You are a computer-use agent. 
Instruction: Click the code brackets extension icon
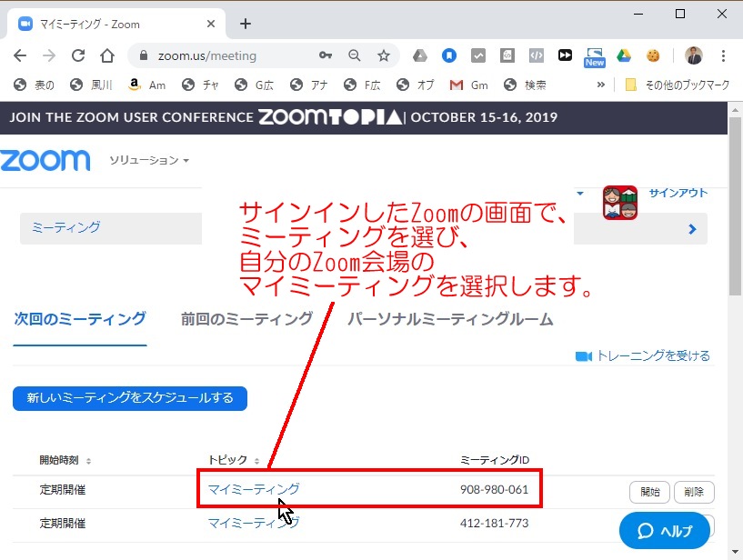tap(536, 55)
